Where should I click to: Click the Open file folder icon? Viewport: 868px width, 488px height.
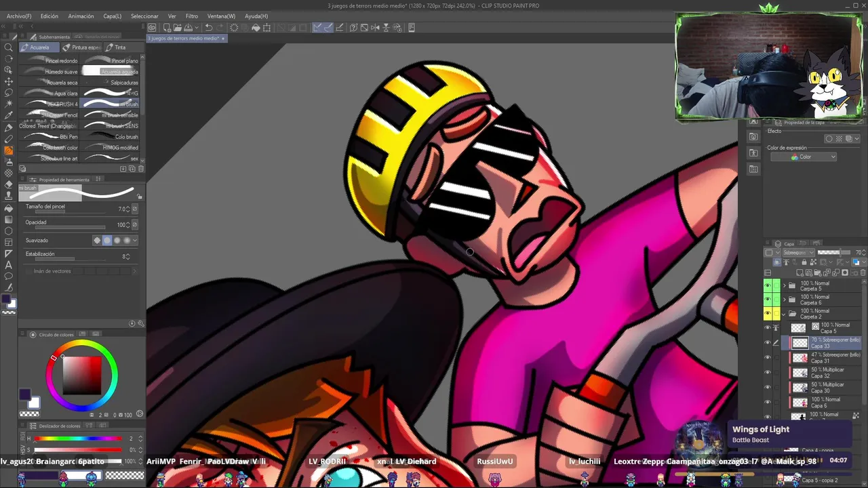pos(177,28)
